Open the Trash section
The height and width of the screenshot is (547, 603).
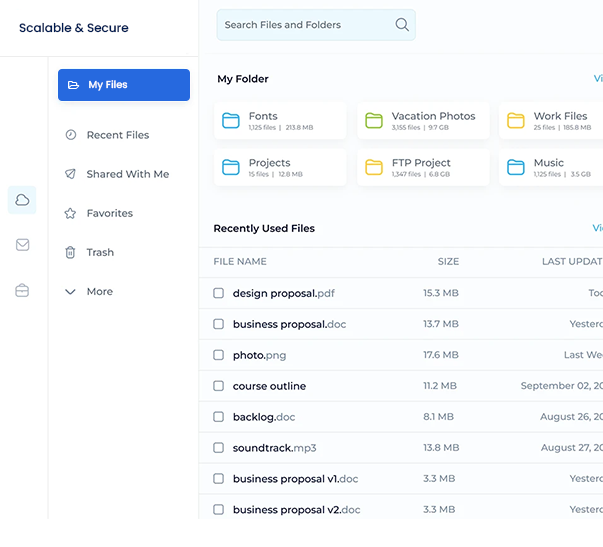(100, 252)
